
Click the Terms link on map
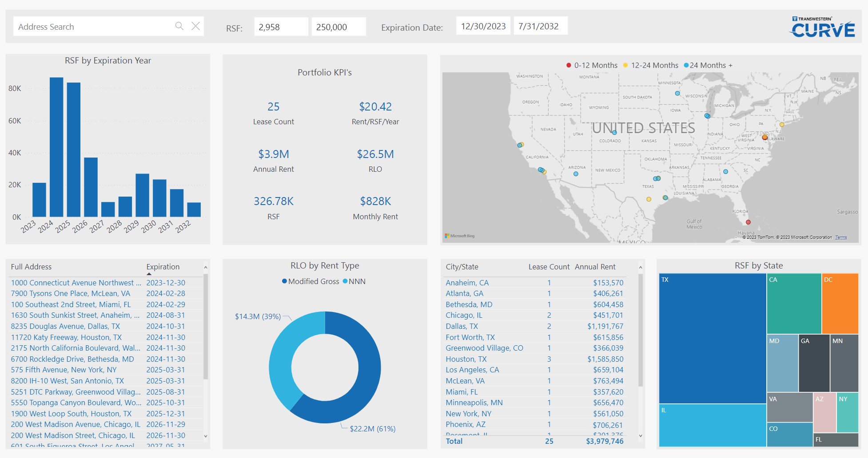[x=841, y=237]
